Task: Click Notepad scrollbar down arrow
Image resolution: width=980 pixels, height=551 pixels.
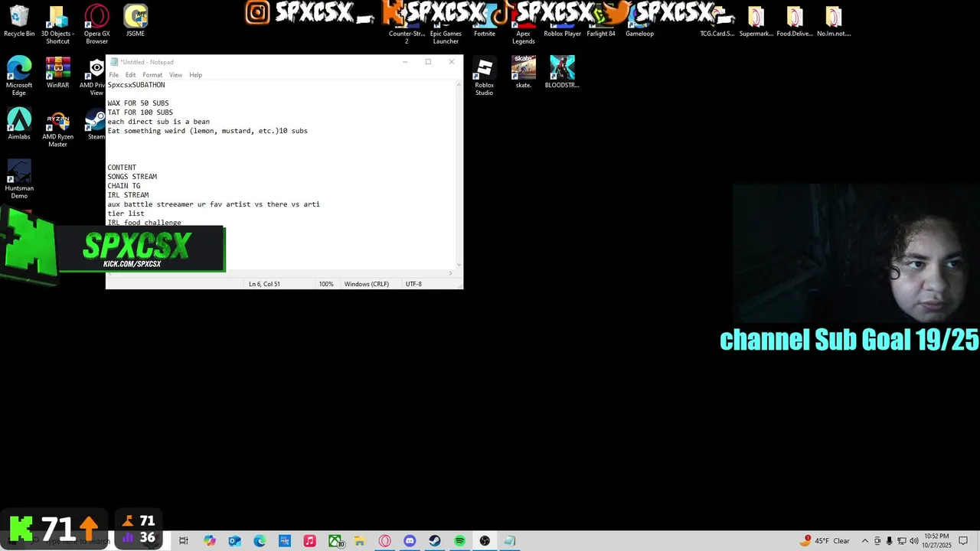Action: 459,265
